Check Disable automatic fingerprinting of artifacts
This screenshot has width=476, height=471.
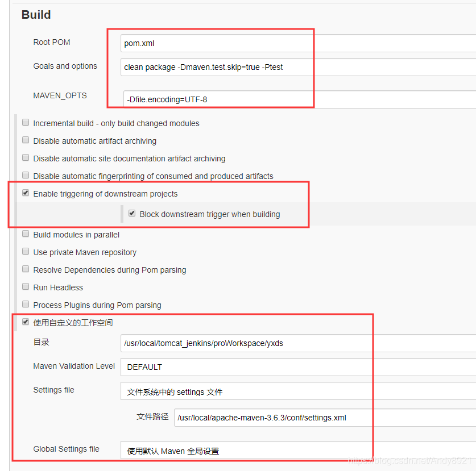tap(26, 176)
